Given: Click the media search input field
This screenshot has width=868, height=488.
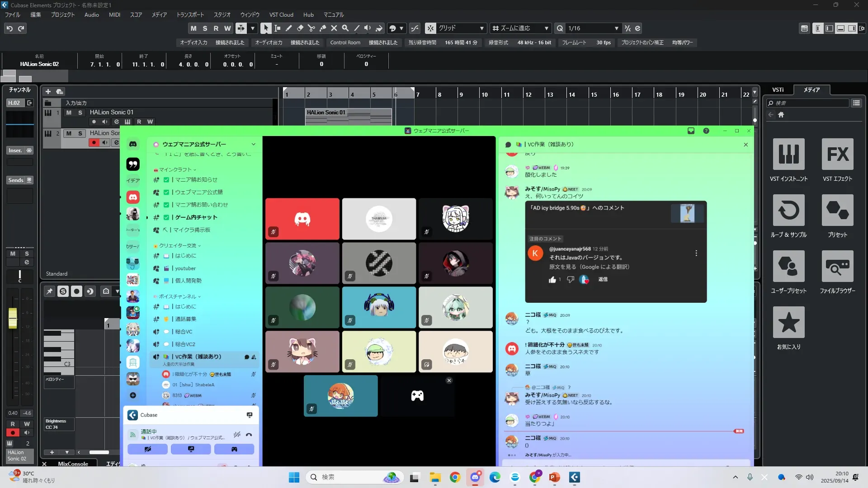Looking at the screenshot, I should 809,103.
